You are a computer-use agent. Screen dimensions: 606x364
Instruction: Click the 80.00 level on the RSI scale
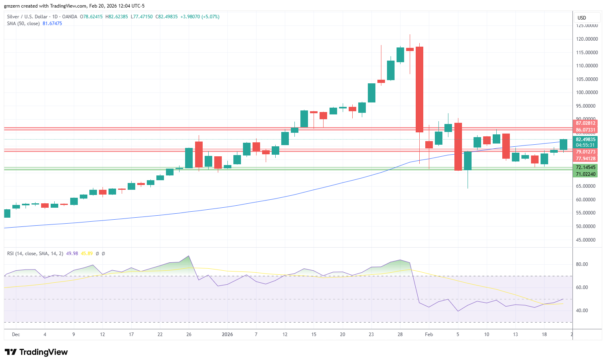click(x=582, y=264)
